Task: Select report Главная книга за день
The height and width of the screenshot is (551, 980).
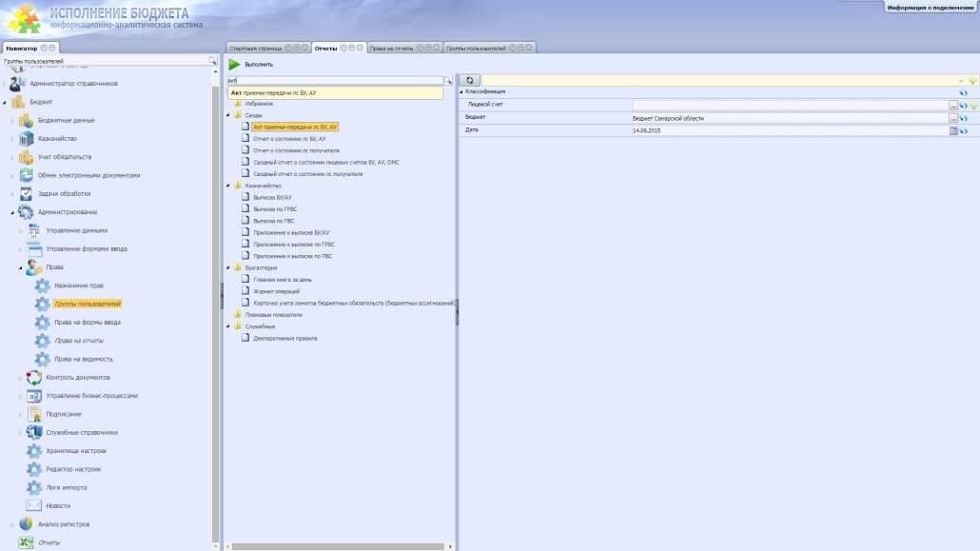Action: click(x=283, y=280)
